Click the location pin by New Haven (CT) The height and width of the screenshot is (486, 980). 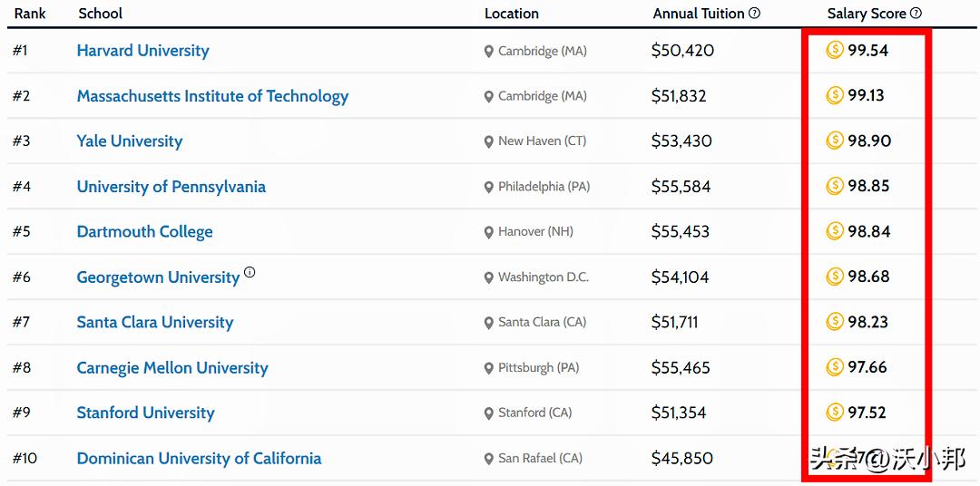[489, 142]
